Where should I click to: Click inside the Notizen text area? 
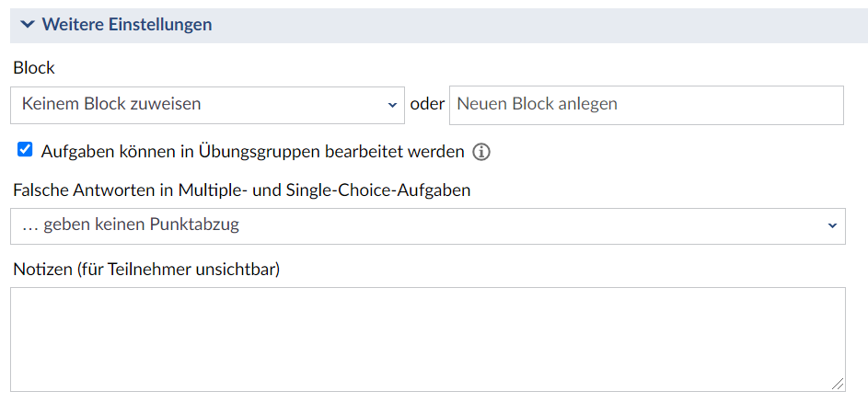coord(427,340)
